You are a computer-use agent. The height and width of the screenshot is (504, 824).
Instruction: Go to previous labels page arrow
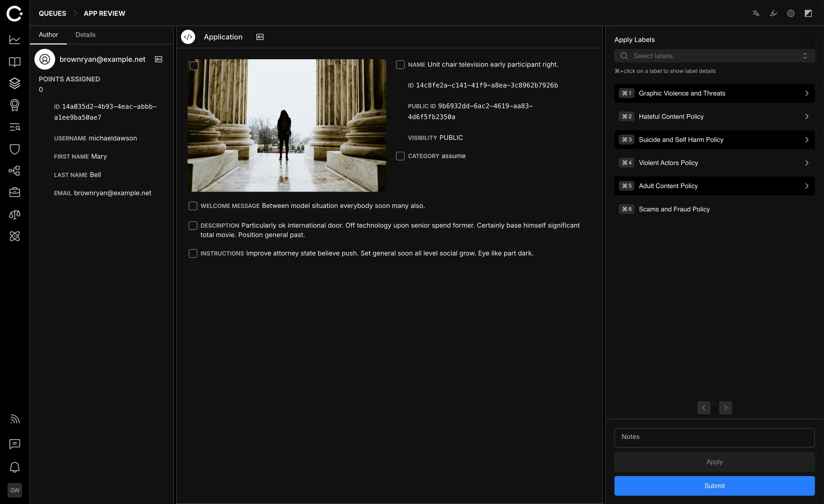(x=704, y=408)
